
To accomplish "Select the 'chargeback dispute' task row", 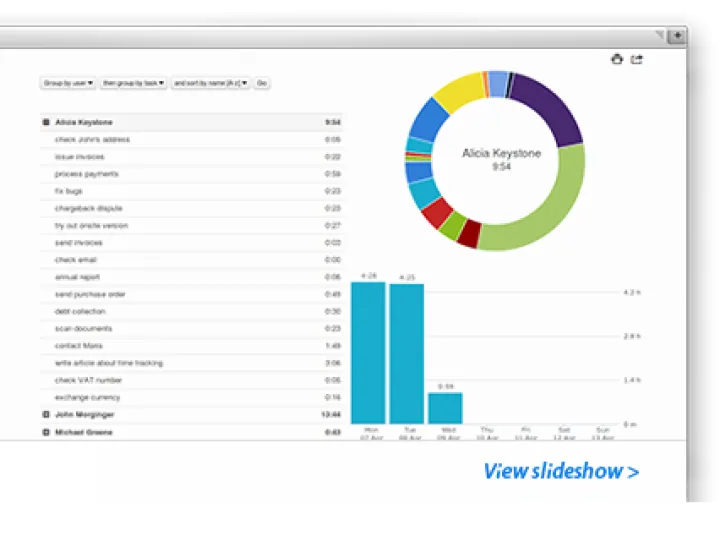I will [87, 208].
